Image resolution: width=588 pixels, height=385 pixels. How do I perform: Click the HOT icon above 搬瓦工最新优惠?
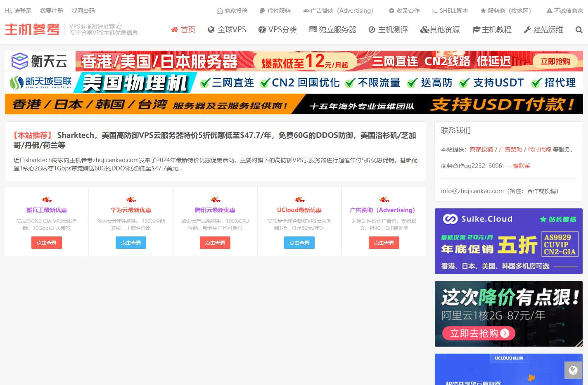(47, 200)
